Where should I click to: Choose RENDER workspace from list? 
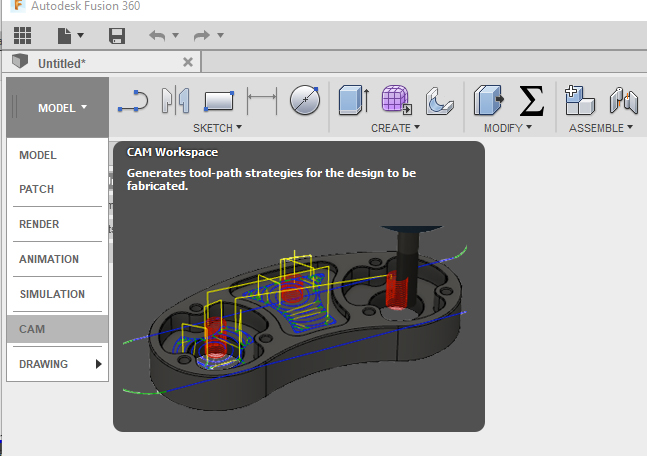(57, 224)
